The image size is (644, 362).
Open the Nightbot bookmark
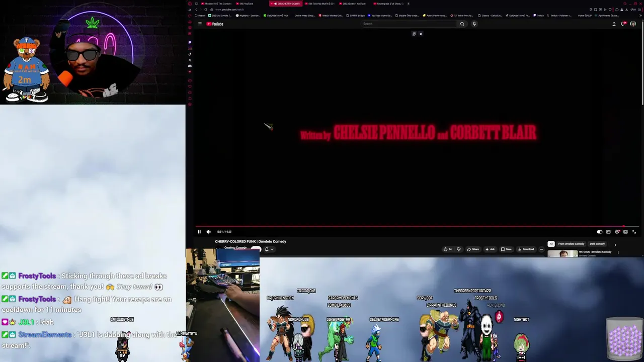coord(247,16)
